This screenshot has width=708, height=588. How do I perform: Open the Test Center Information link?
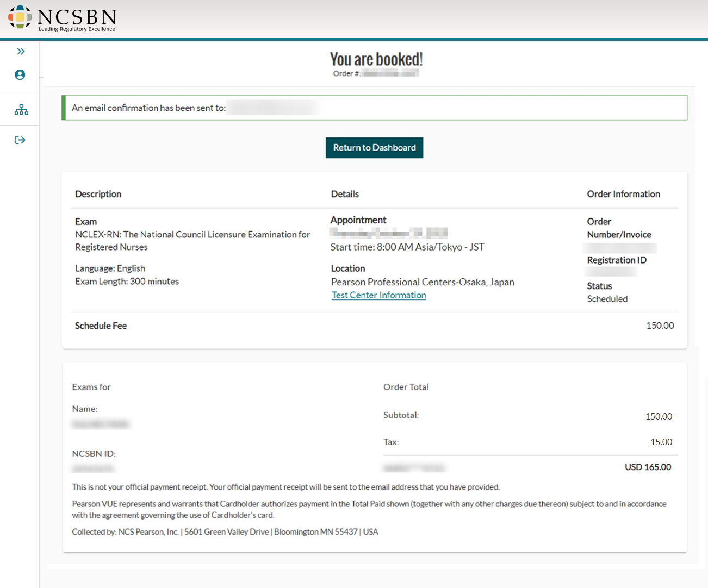pyautogui.click(x=378, y=295)
